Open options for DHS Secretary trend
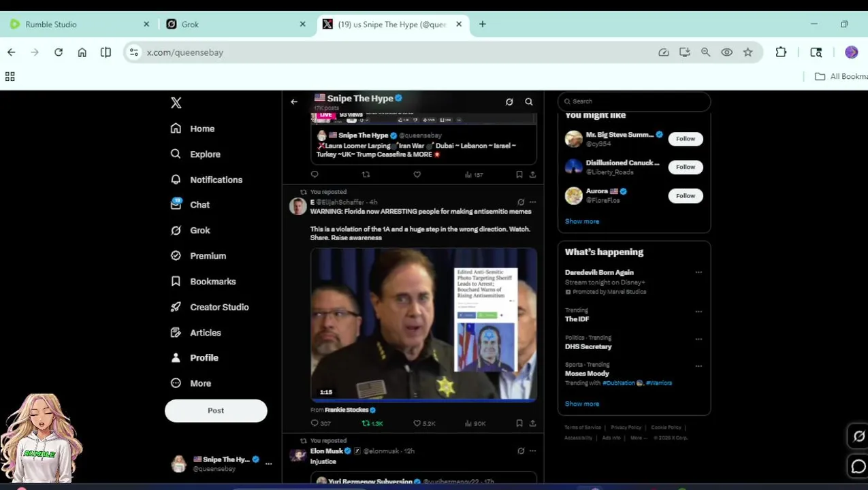Image resolution: width=868 pixels, height=490 pixels. pos(698,339)
